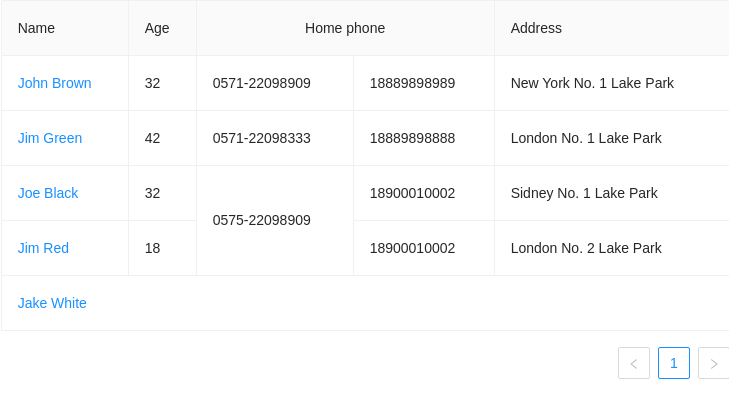729x395 pixels.
Task: Click the Name column header
Action: [65, 28]
